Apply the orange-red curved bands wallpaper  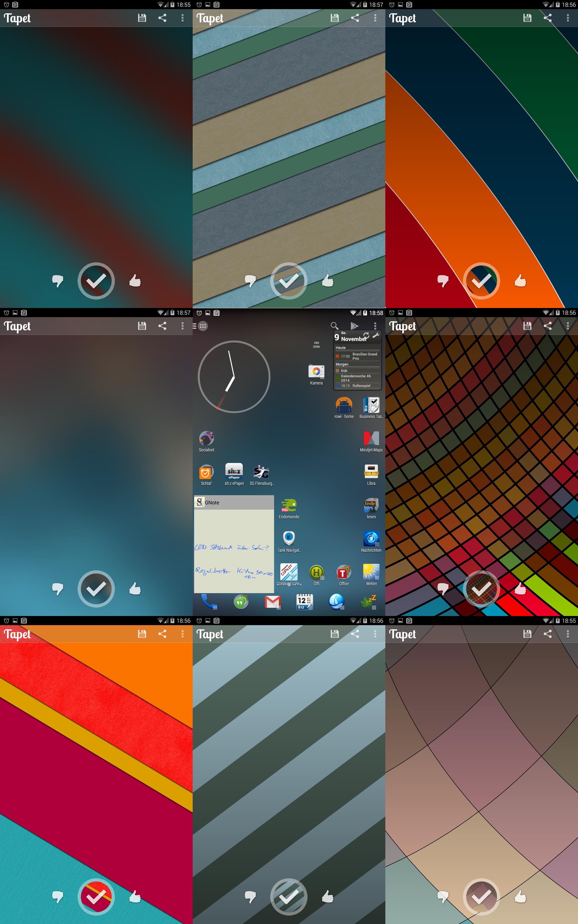482,281
